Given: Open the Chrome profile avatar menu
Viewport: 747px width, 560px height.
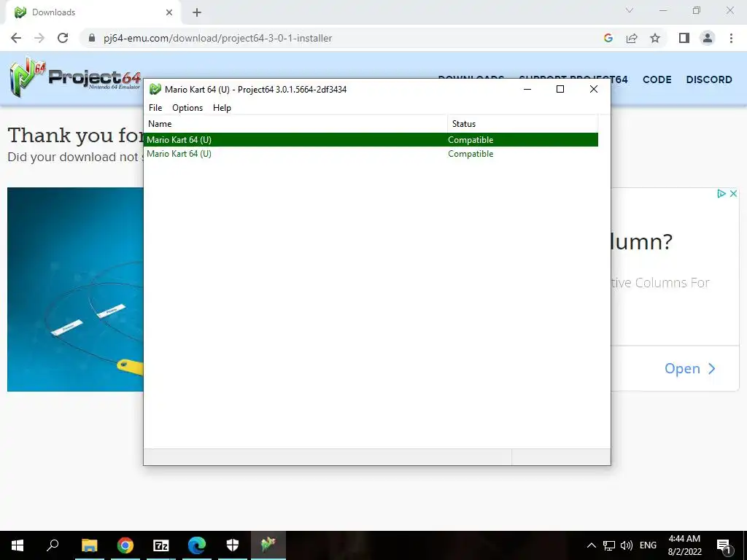Looking at the screenshot, I should 708,38.
